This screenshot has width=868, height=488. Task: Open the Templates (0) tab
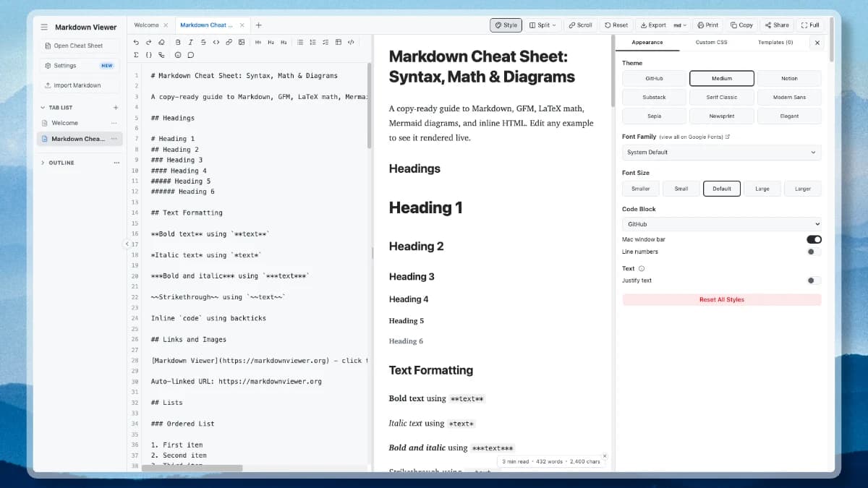pos(775,42)
